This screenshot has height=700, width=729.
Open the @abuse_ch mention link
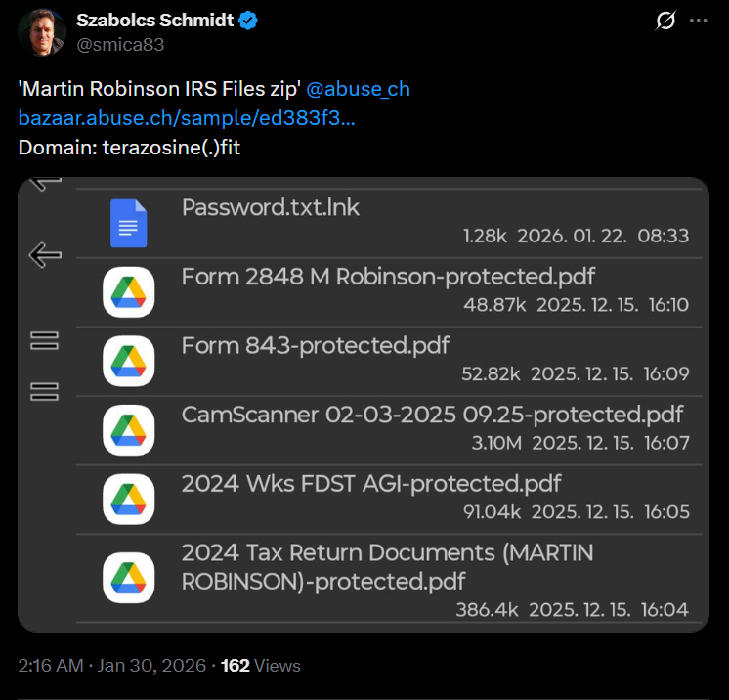(x=358, y=89)
